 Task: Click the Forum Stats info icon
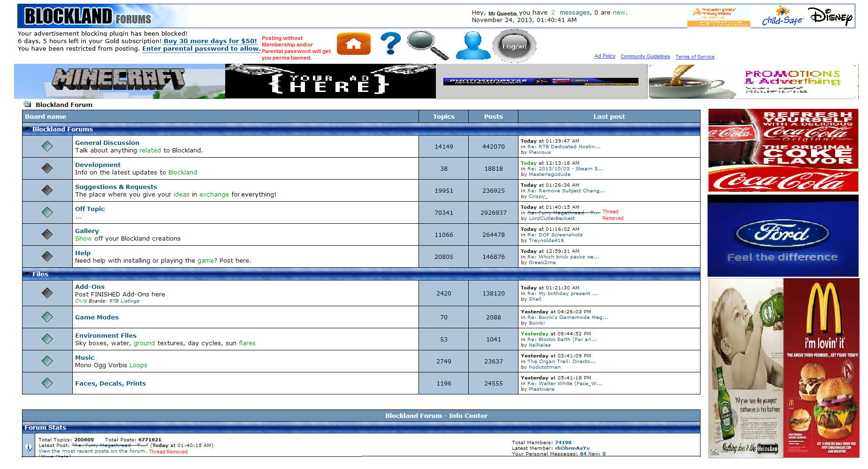(x=29, y=447)
